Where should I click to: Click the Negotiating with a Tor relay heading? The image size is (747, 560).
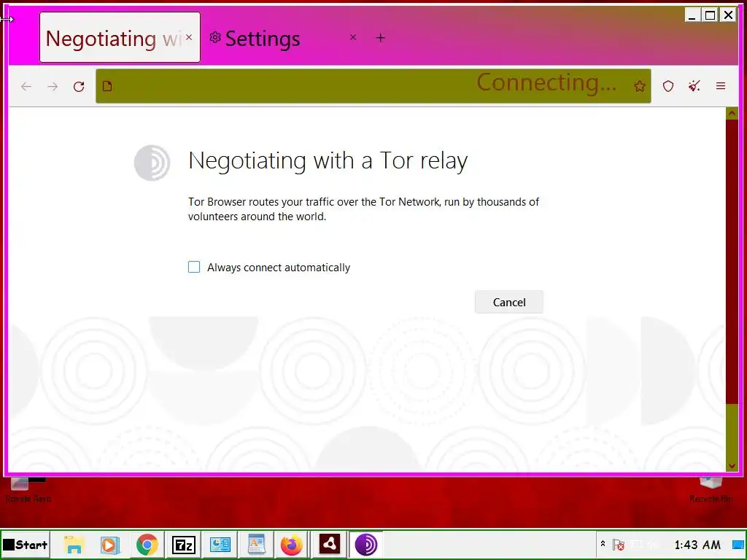(x=328, y=161)
